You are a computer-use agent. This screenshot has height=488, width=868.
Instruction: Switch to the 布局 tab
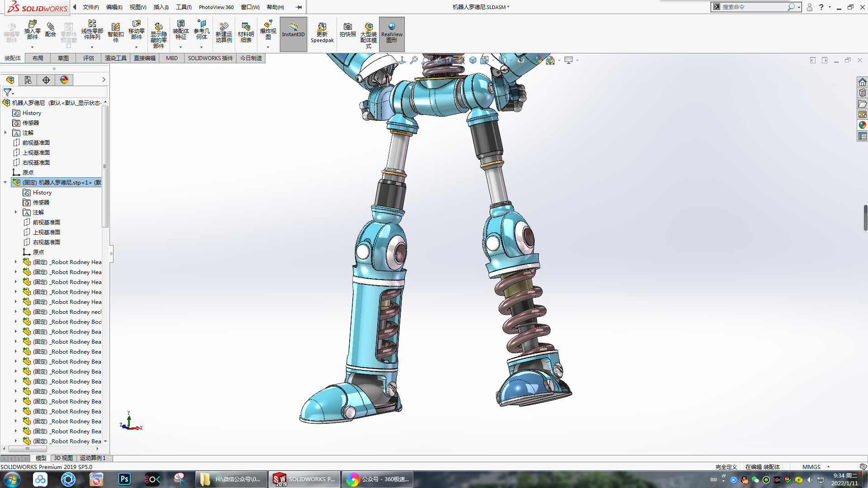38,58
